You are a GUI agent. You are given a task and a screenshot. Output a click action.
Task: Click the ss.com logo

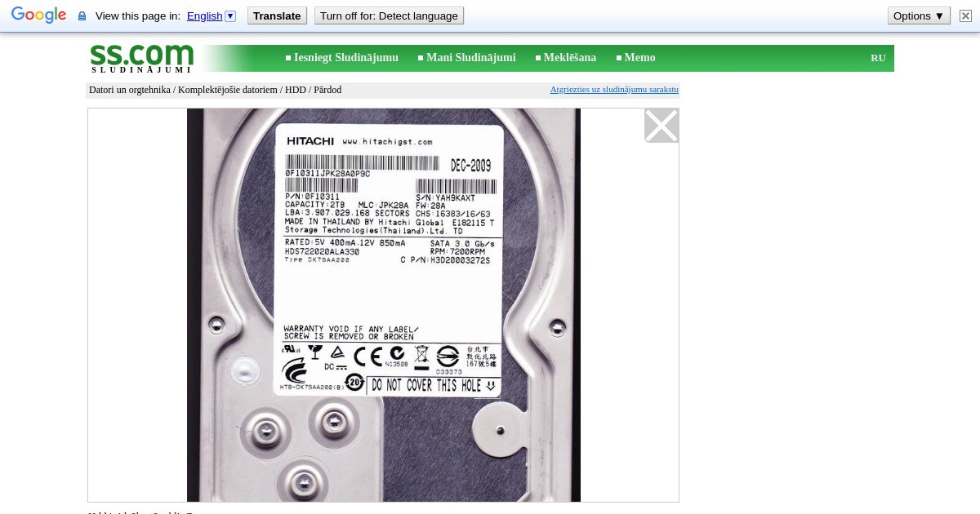142,58
